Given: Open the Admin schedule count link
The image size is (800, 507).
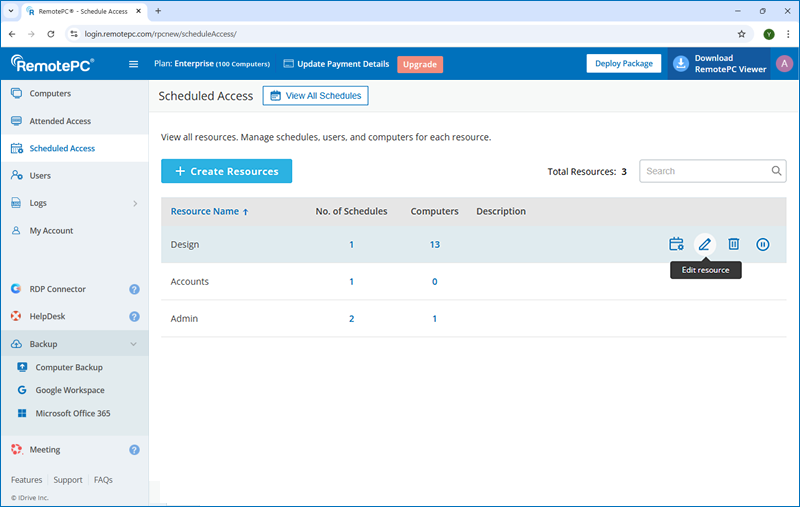Looking at the screenshot, I should pyautogui.click(x=351, y=319).
